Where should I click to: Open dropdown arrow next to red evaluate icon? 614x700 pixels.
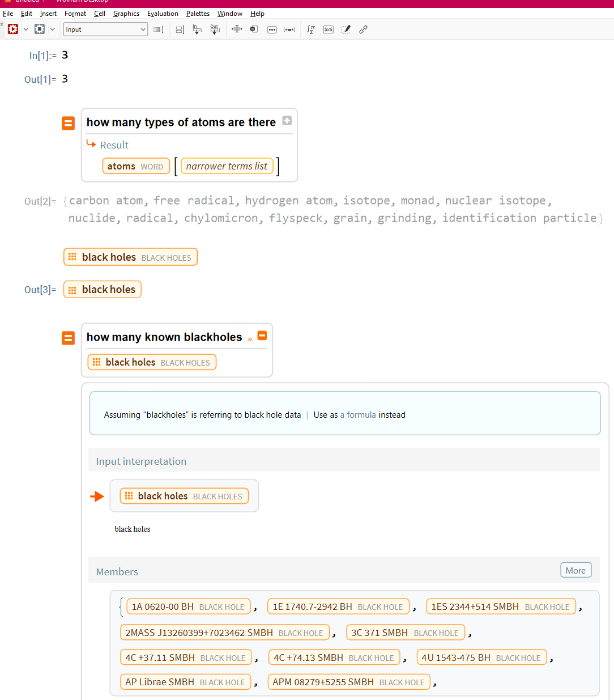pos(25,29)
